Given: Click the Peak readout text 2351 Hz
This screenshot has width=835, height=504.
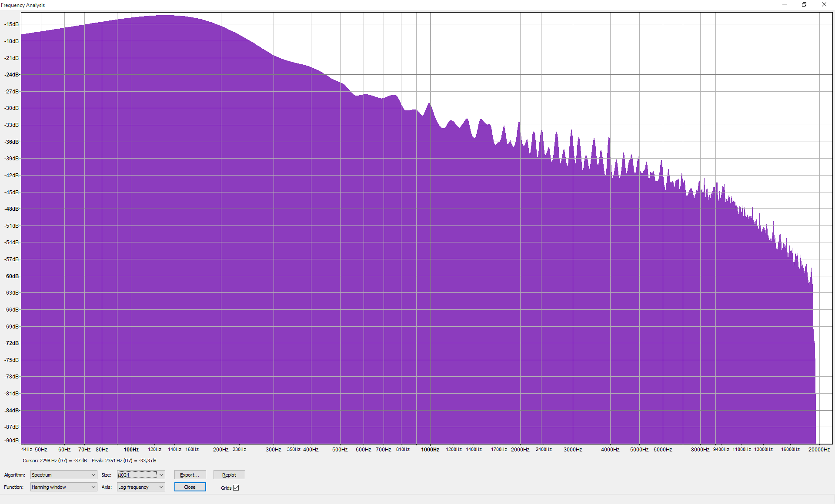Looking at the screenshot, I should [x=124, y=461].
